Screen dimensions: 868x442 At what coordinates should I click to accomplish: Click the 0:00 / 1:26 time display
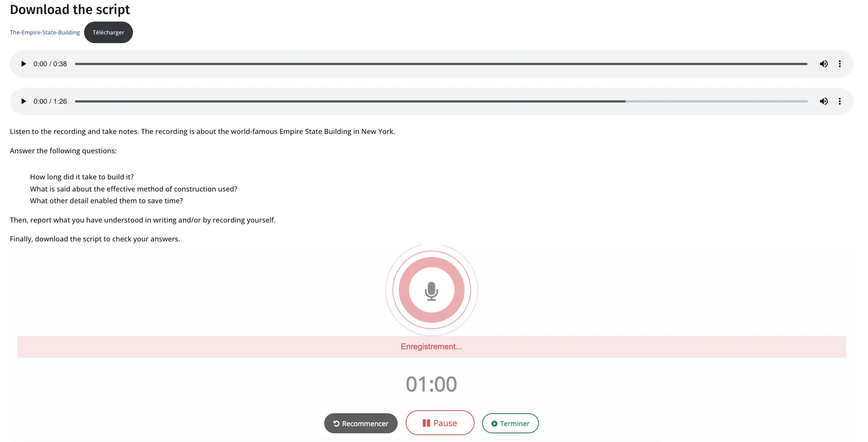[x=50, y=101]
